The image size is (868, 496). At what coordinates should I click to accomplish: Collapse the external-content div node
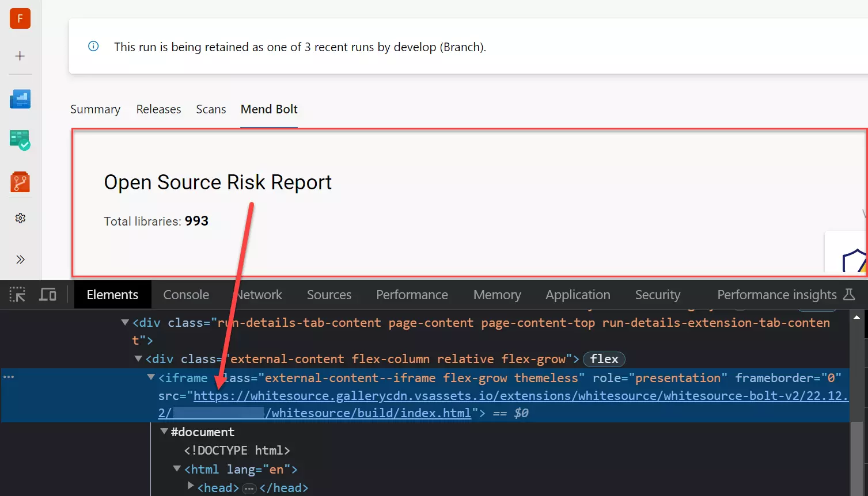click(138, 358)
